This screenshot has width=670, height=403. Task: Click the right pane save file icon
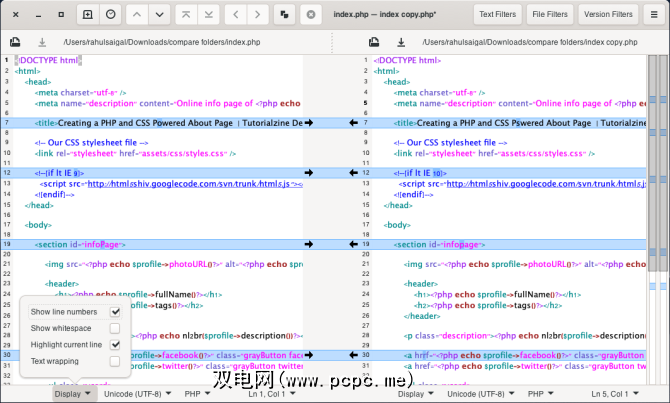tap(400, 43)
